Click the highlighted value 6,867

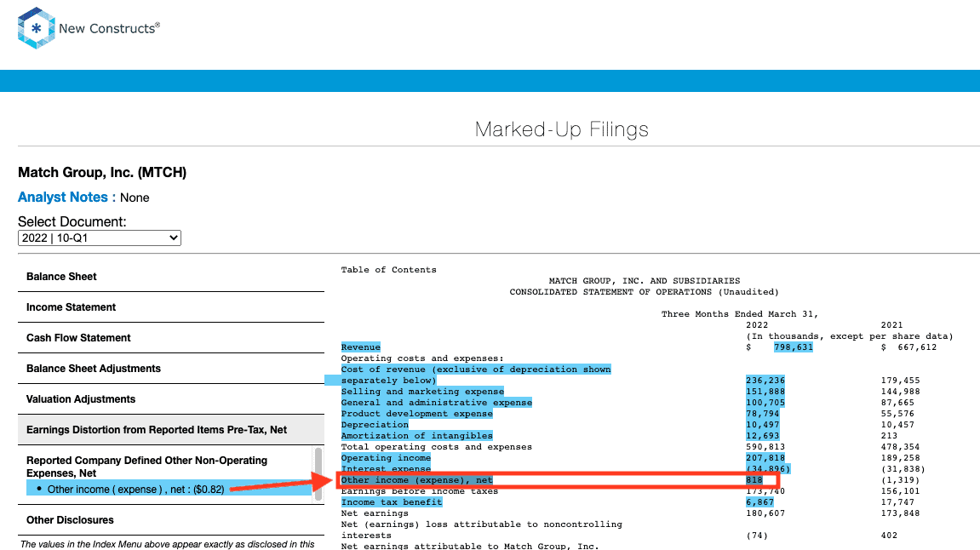(x=760, y=502)
